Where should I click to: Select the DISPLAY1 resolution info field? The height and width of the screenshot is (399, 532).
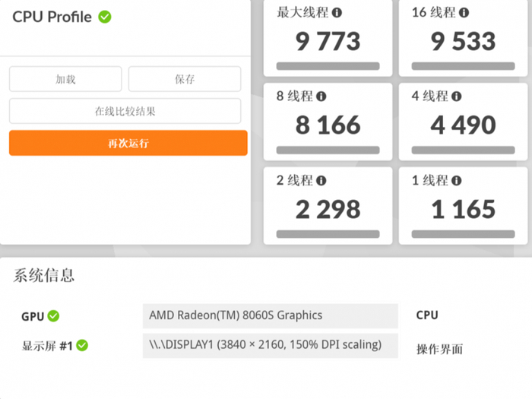pyautogui.click(x=270, y=346)
